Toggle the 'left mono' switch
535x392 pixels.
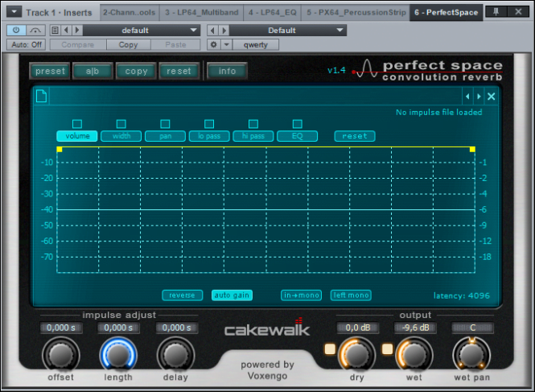351,295
